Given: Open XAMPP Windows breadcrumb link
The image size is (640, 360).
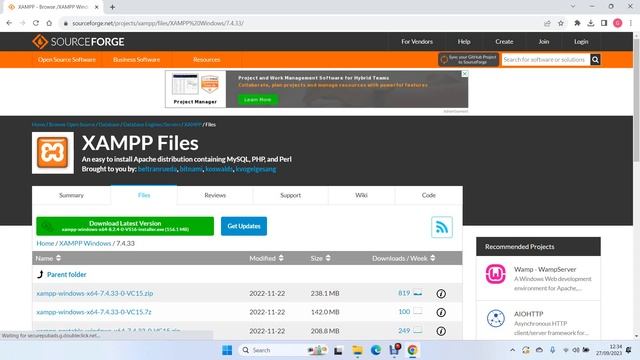Looking at the screenshot, I should coord(85,243).
